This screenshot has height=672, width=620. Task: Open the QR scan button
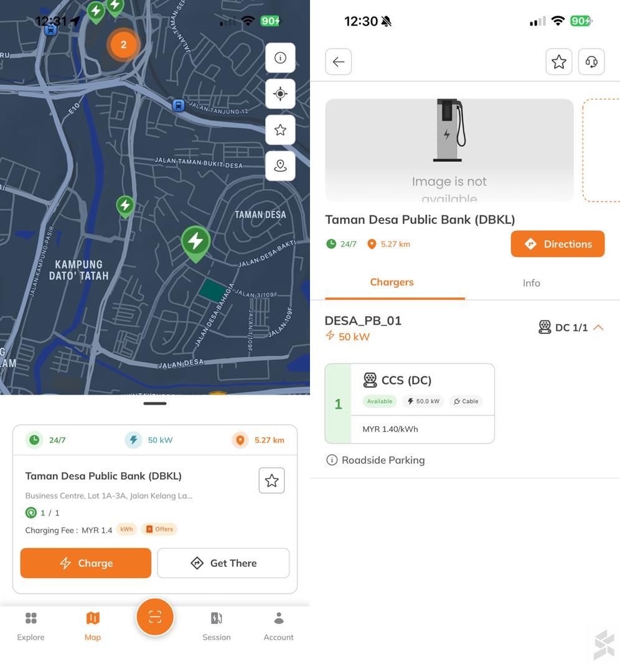(155, 617)
